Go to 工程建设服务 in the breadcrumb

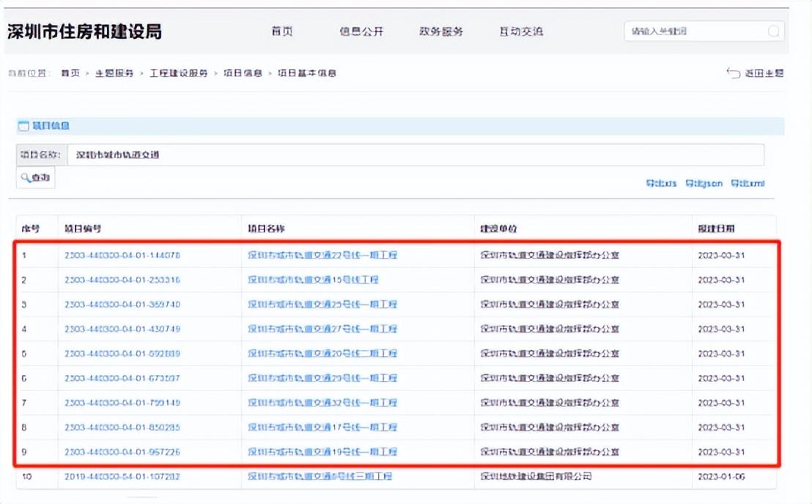[x=179, y=73]
